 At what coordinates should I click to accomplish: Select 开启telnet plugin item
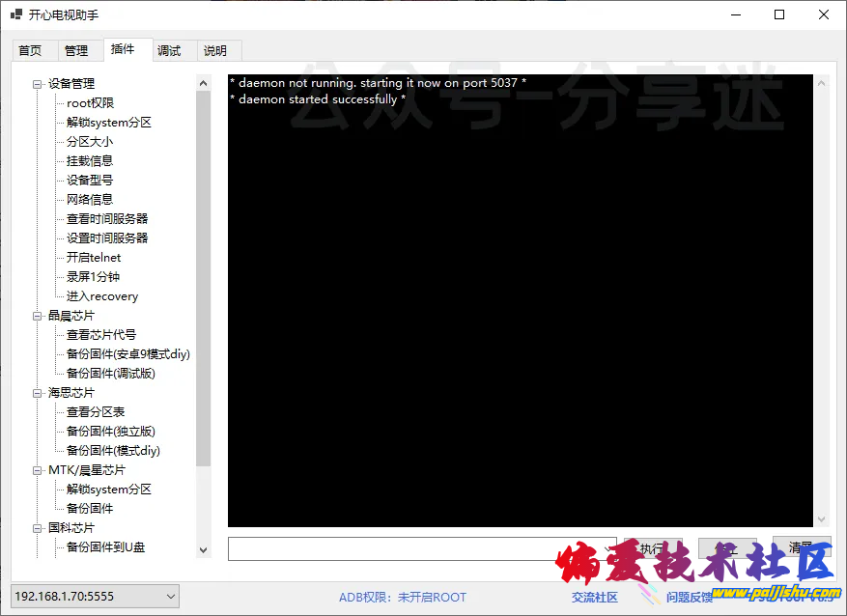click(x=94, y=258)
